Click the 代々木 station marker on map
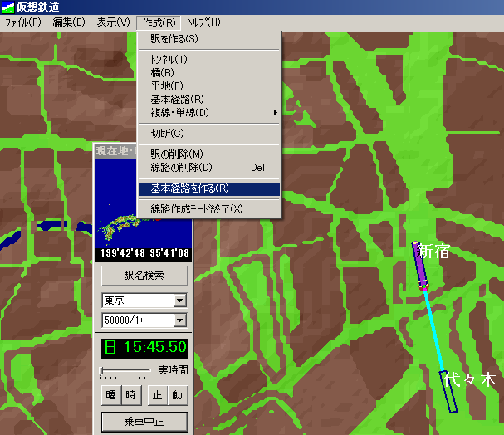This screenshot has height=435, width=504. pos(450,391)
